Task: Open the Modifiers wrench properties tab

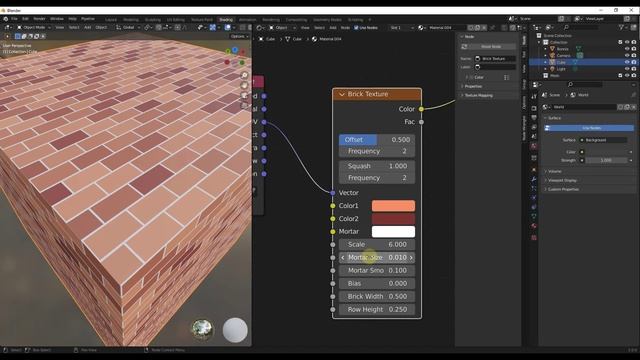Action: pos(534,179)
